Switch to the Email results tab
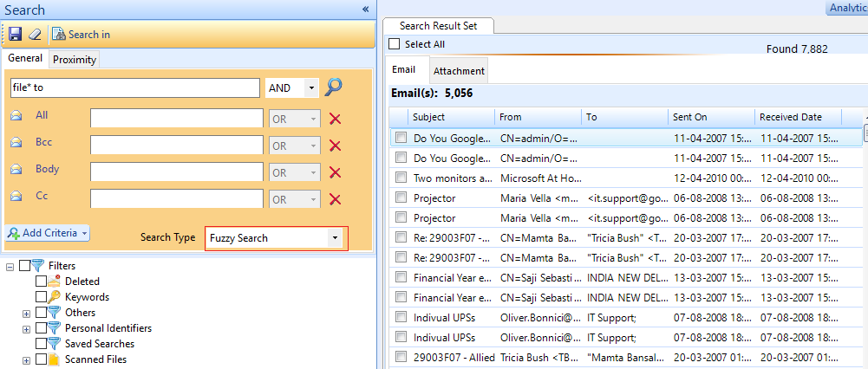868x369 pixels. click(x=403, y=69)
